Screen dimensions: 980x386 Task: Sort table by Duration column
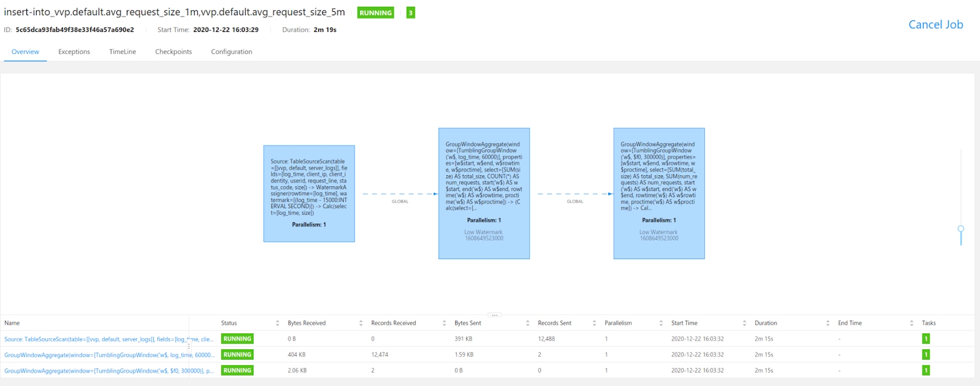tap(827, 323)
